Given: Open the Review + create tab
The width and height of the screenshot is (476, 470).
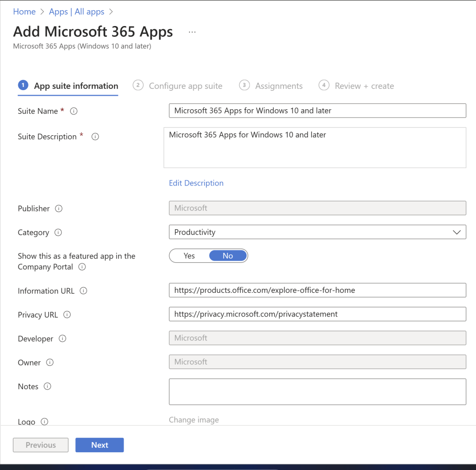Looking at the screenshot, I should 364,86.
